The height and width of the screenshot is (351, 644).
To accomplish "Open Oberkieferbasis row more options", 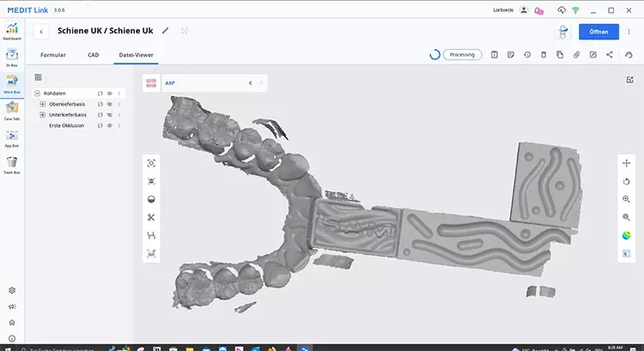I will [x=119, y=105].
